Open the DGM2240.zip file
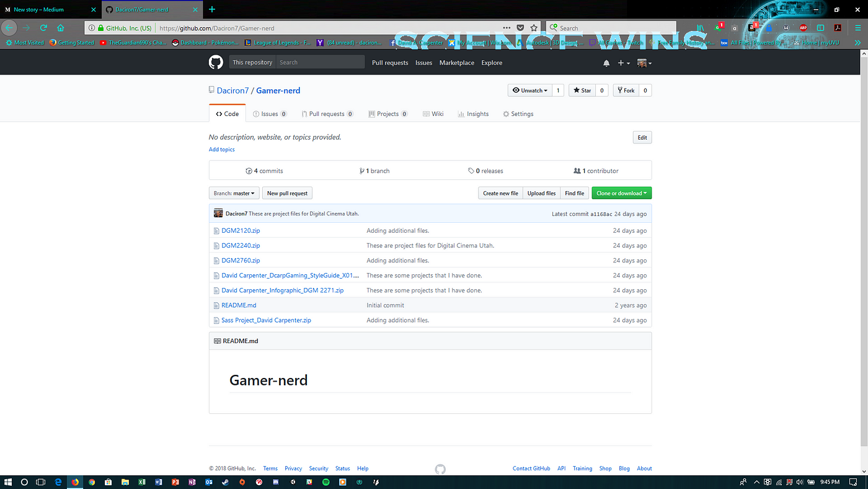 pos(241,246)
